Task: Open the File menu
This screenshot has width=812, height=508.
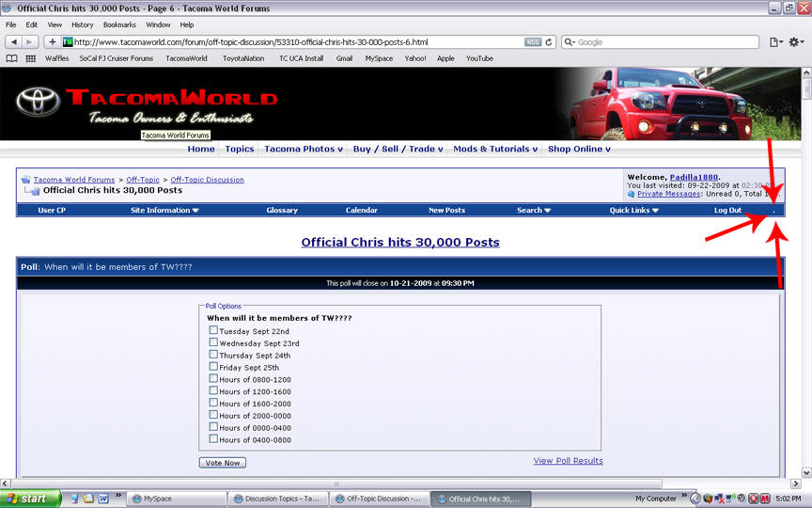Action: pos(11,24)
